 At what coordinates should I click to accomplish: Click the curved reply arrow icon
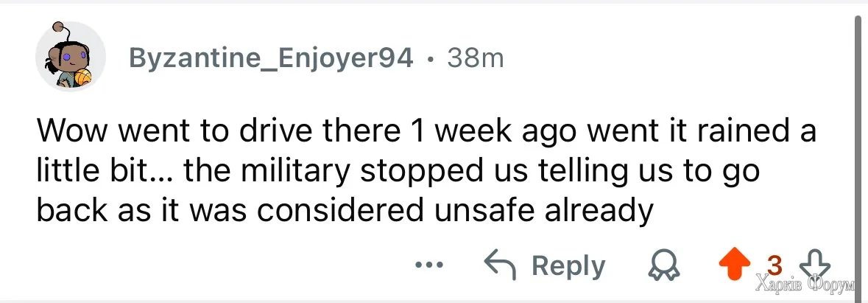tap(501, 265)
